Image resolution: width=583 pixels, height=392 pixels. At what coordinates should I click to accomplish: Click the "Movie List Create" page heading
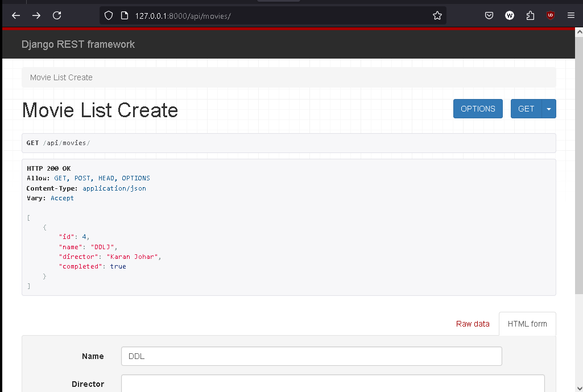(x=100, y=110)
